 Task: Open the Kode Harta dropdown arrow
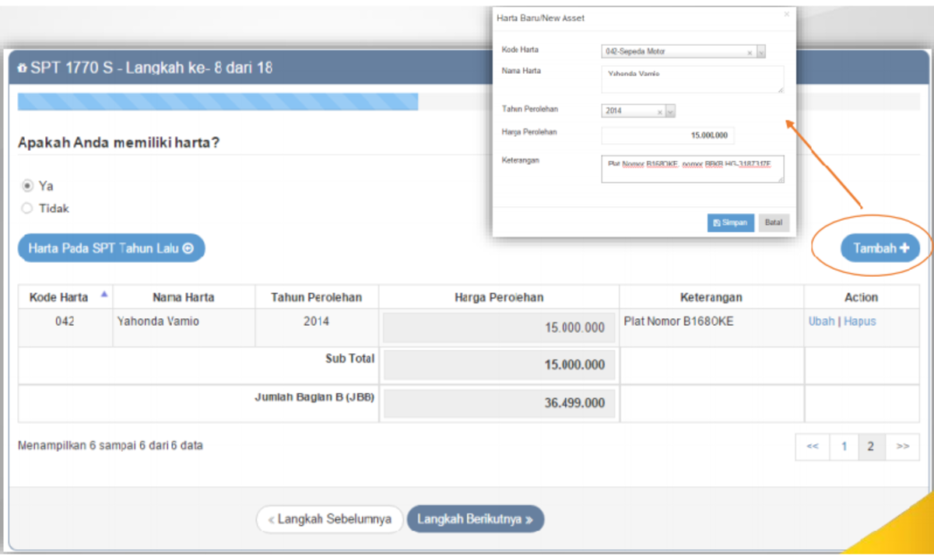760,52
